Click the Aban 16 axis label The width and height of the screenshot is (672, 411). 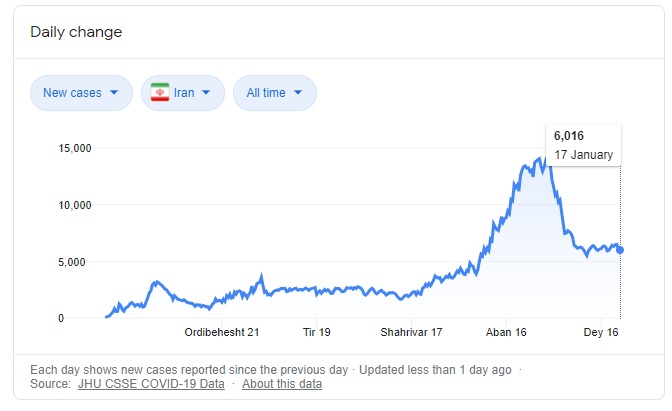pos(506,332)
